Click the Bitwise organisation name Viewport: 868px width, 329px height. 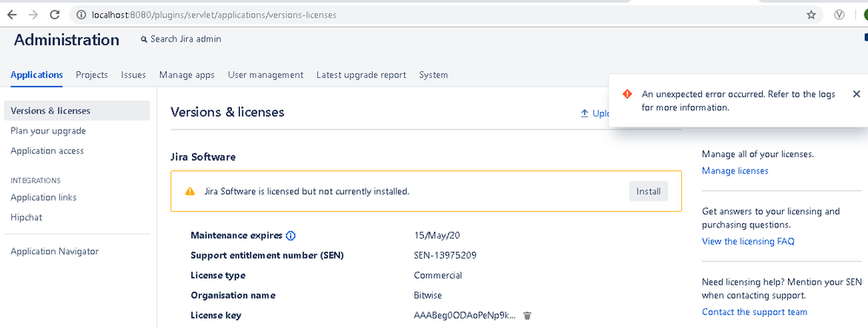pos(427,295)
